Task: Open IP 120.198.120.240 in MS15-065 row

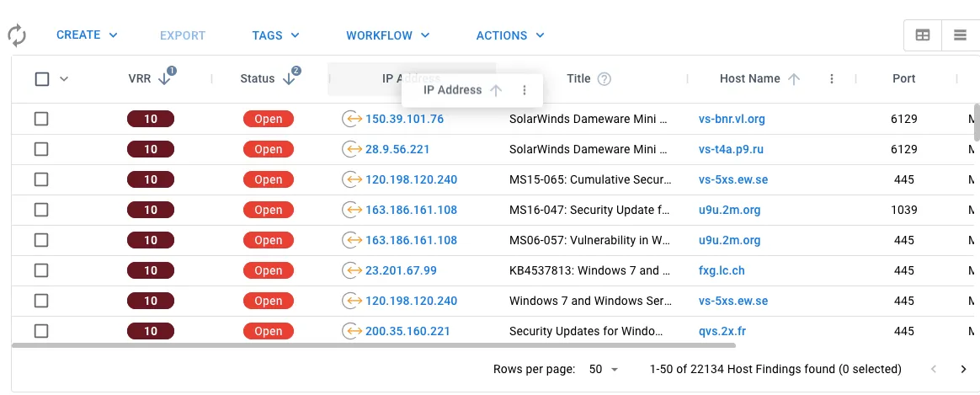Action: pos(411,179)
